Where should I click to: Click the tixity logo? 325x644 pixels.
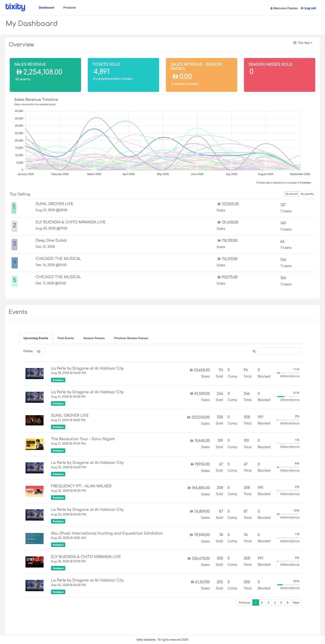[15, 7]
